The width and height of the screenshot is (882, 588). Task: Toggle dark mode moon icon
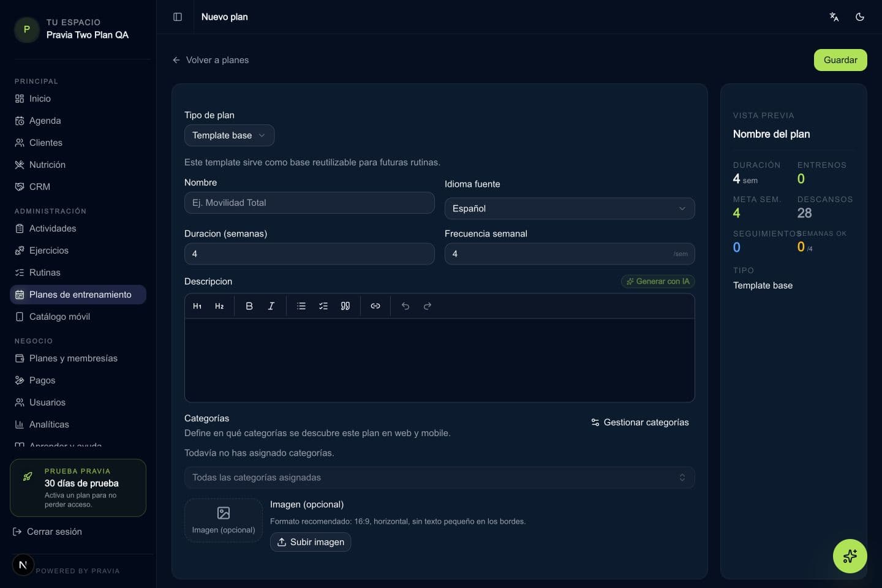(860, 17)
